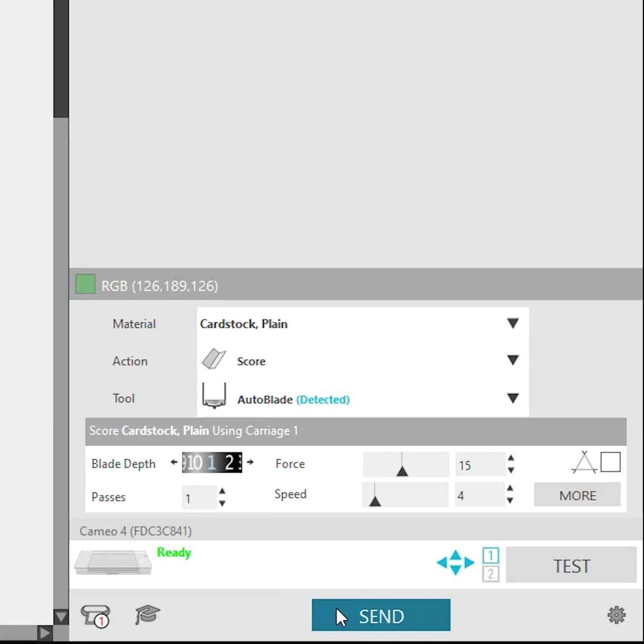Click the right arrow of the blade position control
The width and height of the screenshot is (644, 644).
pos(469,563)
